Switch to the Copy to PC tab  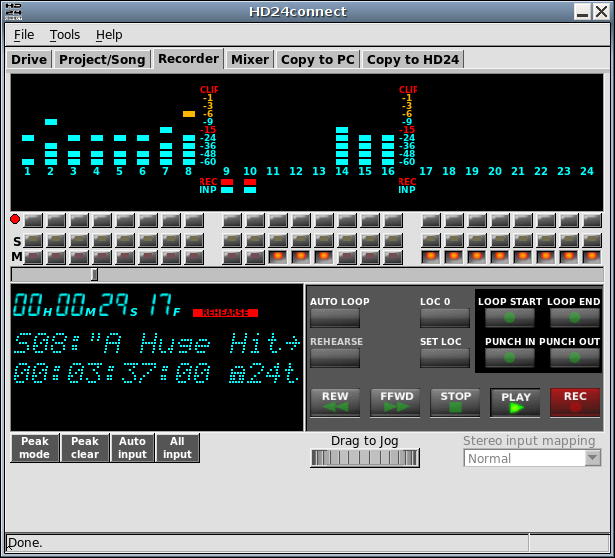coord(318,59)
